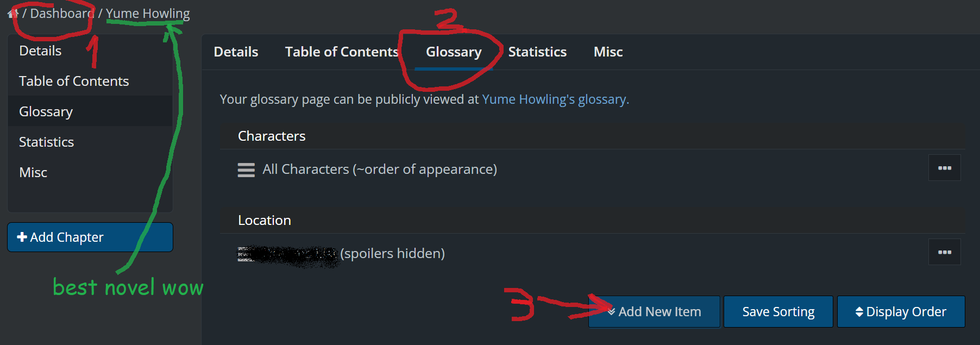980x345 pixels.
Task: Click the plus icon on Add Chapter
Action: [22, 237]
